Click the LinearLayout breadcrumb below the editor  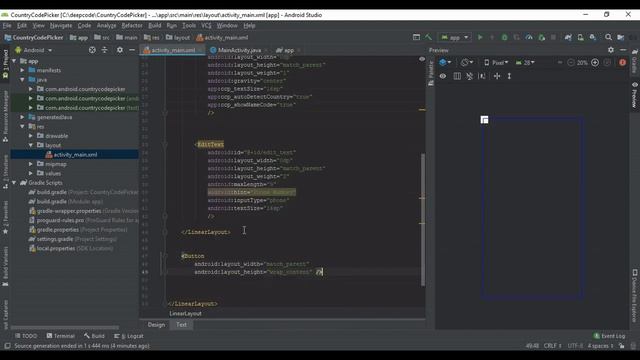[185, 314]
